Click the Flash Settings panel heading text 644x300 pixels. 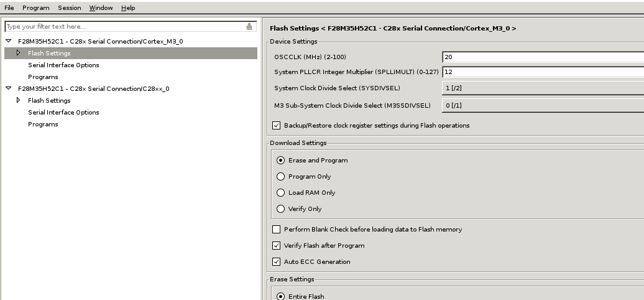click(x=393, y=29)
